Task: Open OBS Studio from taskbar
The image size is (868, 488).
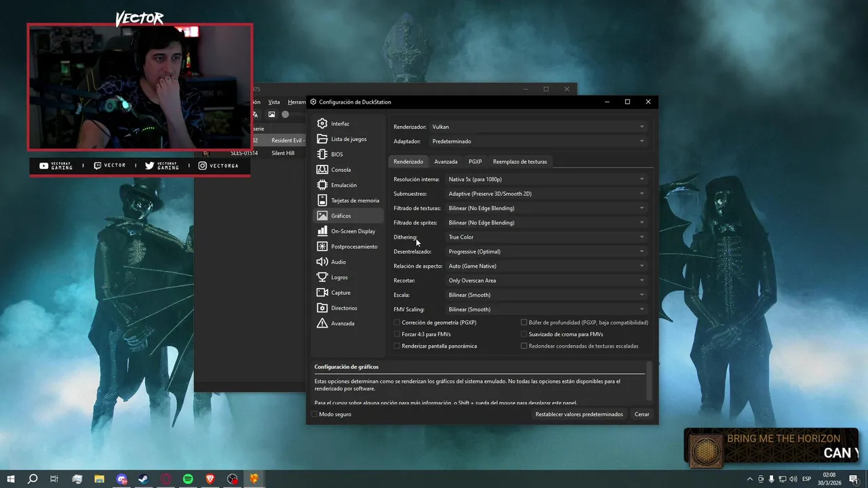Action: 233,479
